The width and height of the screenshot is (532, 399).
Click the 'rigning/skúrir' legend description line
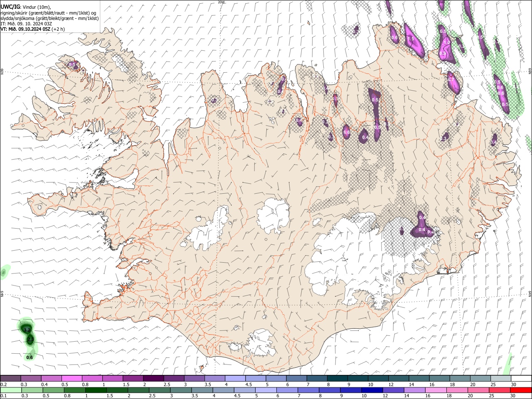48,13
